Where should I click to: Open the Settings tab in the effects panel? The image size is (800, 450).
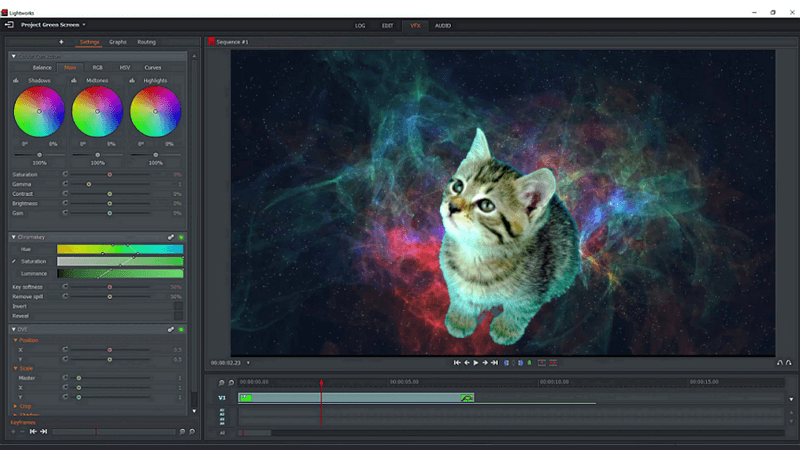click(89, 42)
